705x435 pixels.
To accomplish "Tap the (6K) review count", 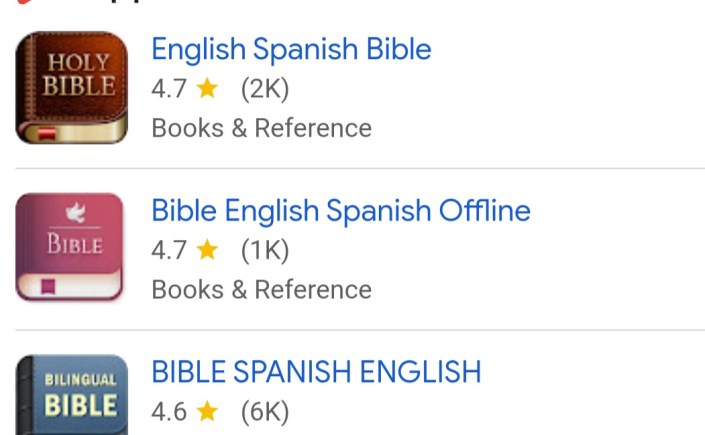I will pos(265,411).
